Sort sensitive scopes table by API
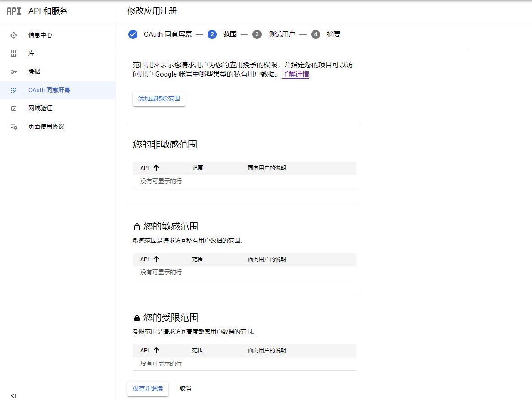 156,259
